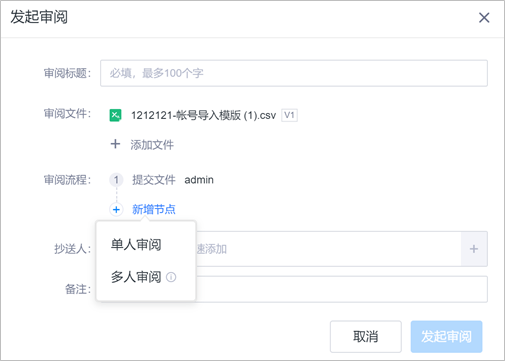
Task: Click the 备注 text field
Action: pyautogui.click(x=342, y=289)
